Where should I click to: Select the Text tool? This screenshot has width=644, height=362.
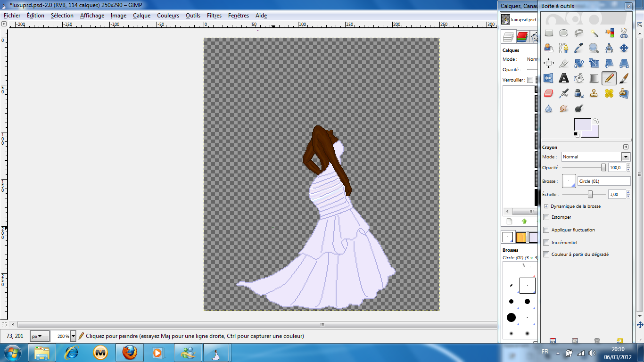[564, 78]
